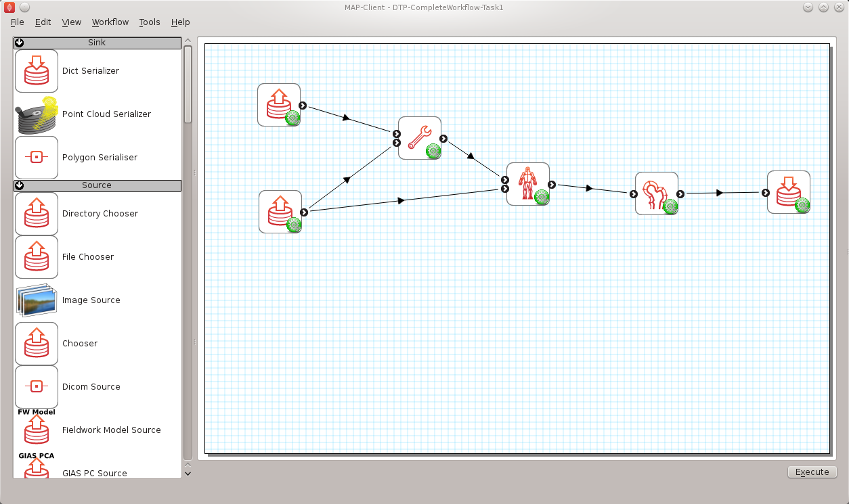This screenshot has height=504, width=849.
Task: Click output port of top source node
Action: pos(303,106)
